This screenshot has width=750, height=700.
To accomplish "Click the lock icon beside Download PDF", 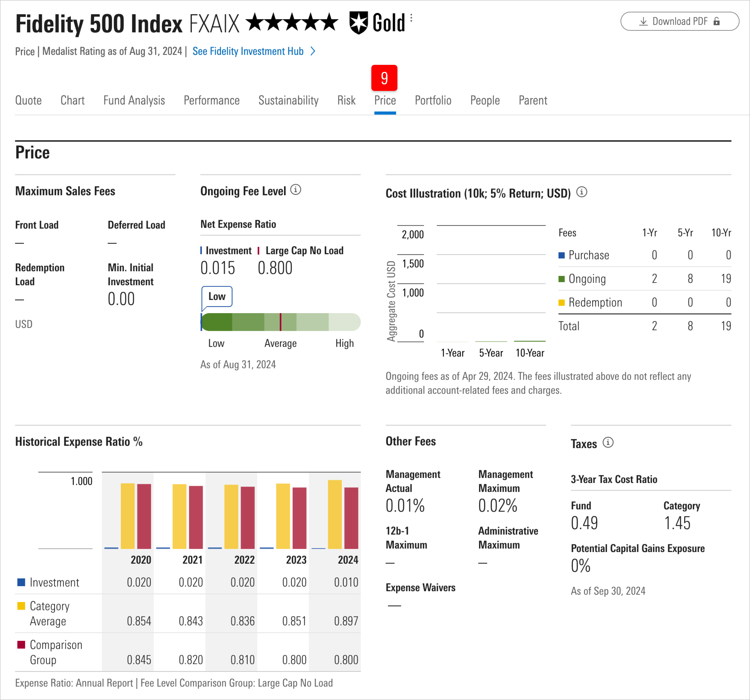I will click(x=717, y=21).
